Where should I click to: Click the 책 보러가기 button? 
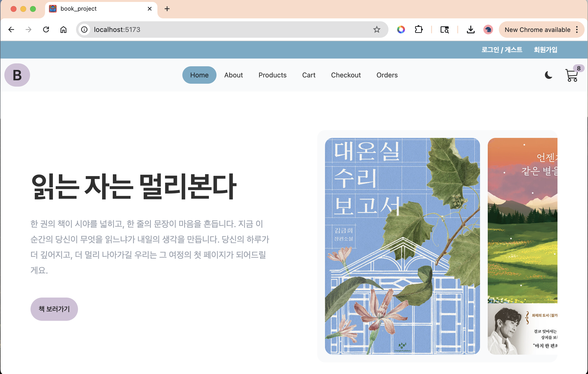pos(54,309)
